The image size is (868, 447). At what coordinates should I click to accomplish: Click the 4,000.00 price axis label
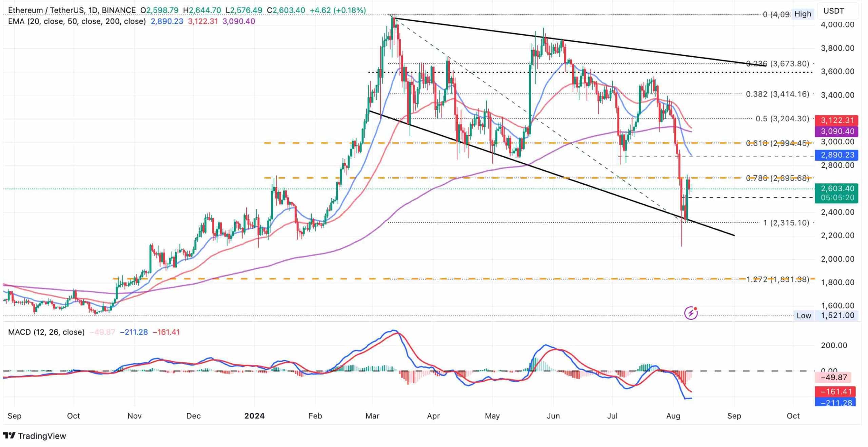point(837,24)
